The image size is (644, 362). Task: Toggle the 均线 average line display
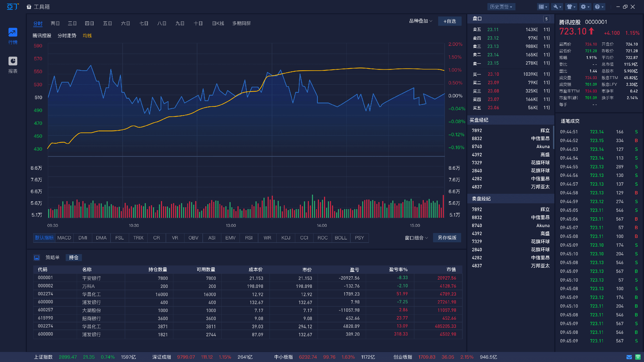coord(87,36)
